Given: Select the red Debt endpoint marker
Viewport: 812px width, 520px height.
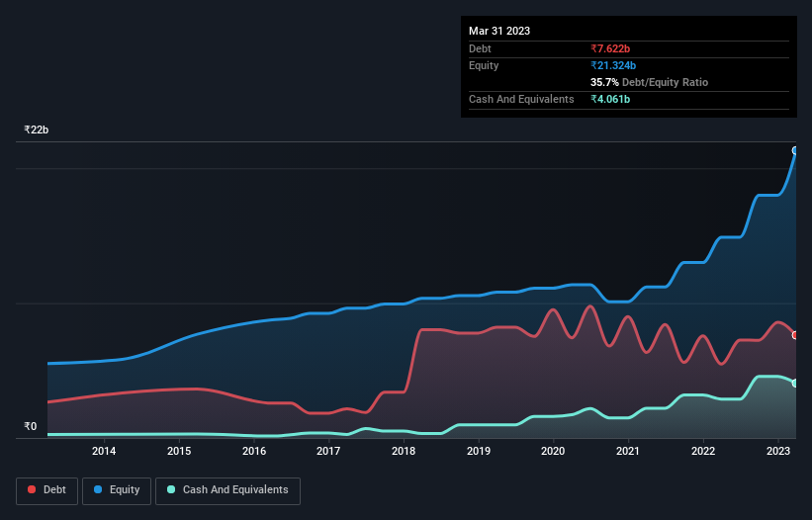Looking at the screenshot, I should pyautogui.click(x=795, y=335).
